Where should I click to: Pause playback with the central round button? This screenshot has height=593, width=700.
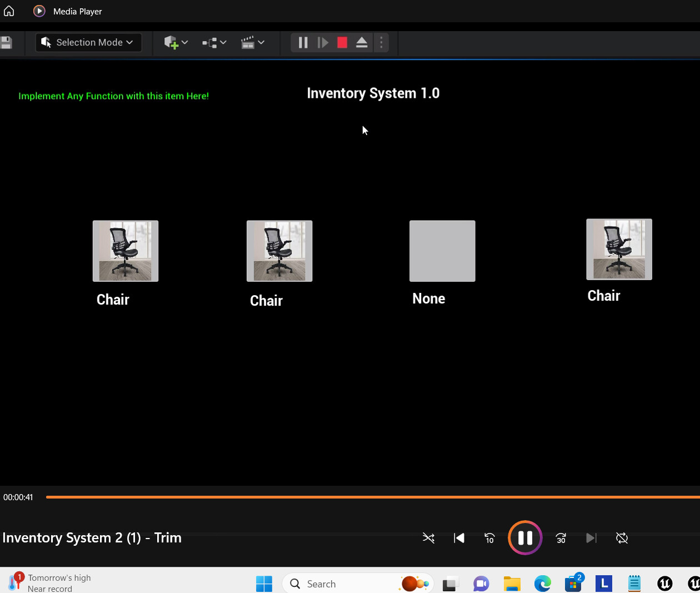524,538
